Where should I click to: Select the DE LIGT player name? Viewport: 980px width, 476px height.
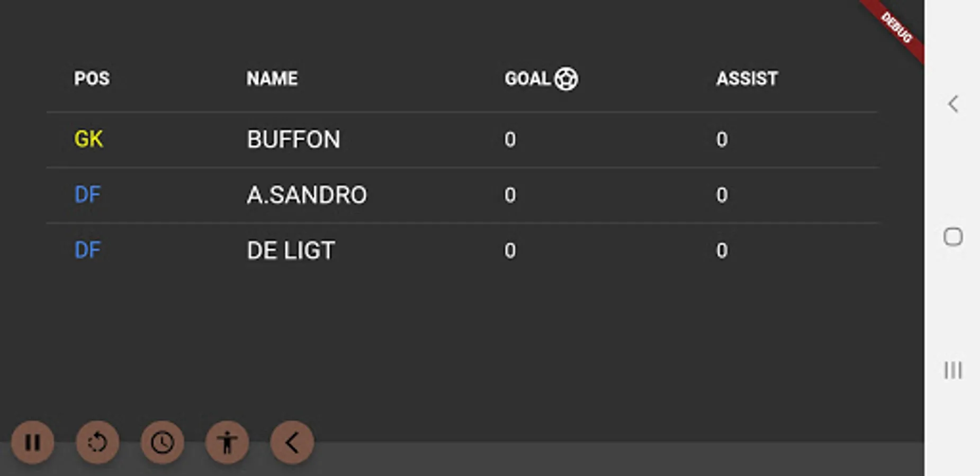click(291, 251)
